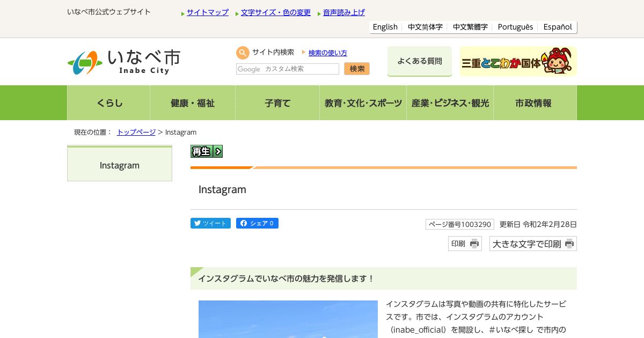Click the 再生 play button

pyautogui.click(x=207, y=151)
